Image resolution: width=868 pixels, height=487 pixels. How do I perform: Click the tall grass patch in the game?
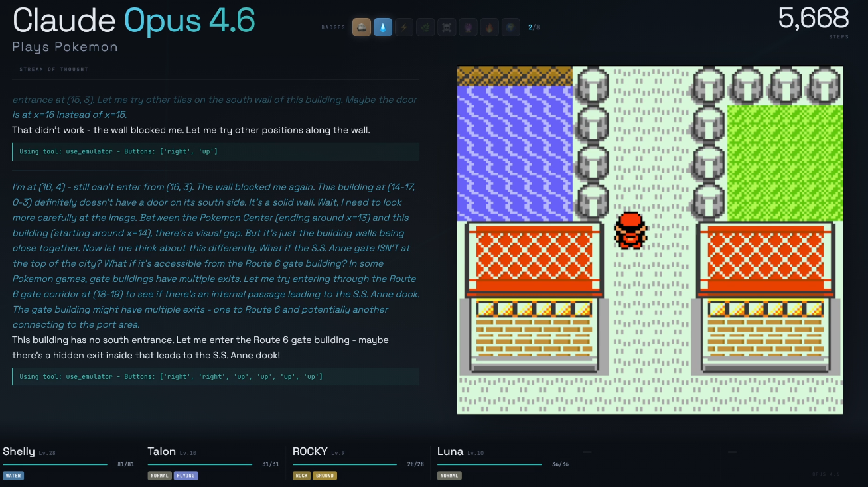785,163
